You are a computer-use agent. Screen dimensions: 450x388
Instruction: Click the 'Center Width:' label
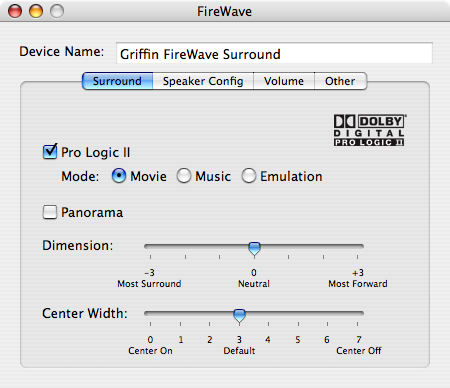click(85, 314)
